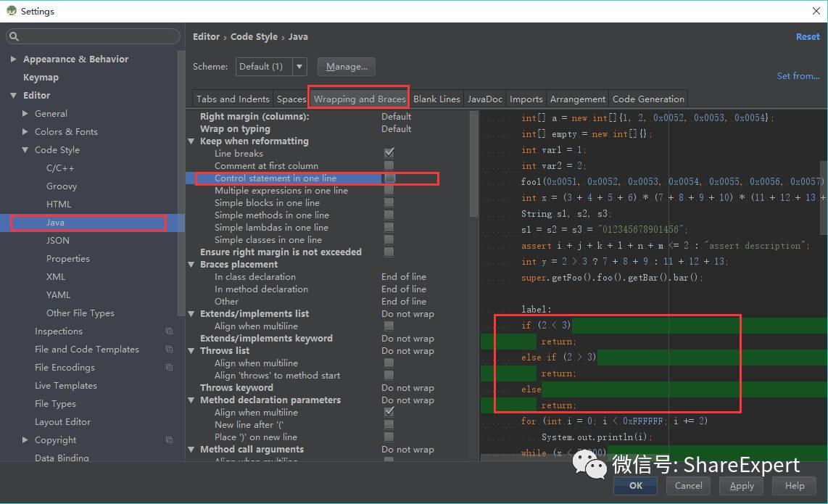828x504 pixels.
Task: Collapse the Braces placement section
Action: click(x=191, y=265)
